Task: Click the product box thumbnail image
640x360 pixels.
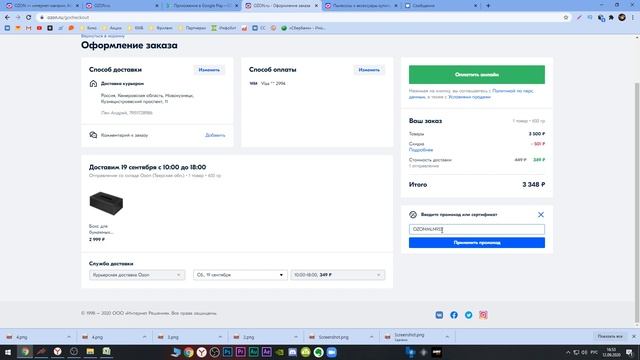Action: click(x=106, y=203)
